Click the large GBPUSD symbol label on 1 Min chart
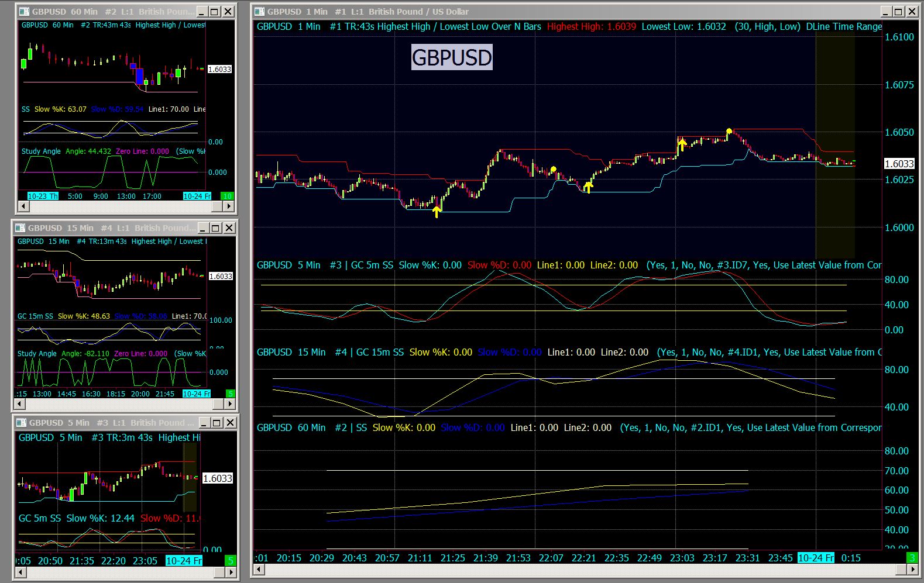 (452, 57)
